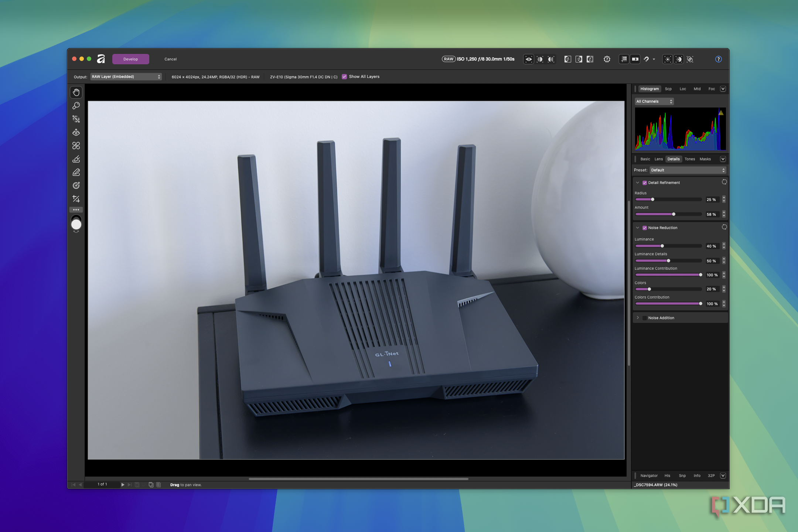Open the Masks tab
The width and height of the screenshot is (798, 532).
(x=705, y=159)
